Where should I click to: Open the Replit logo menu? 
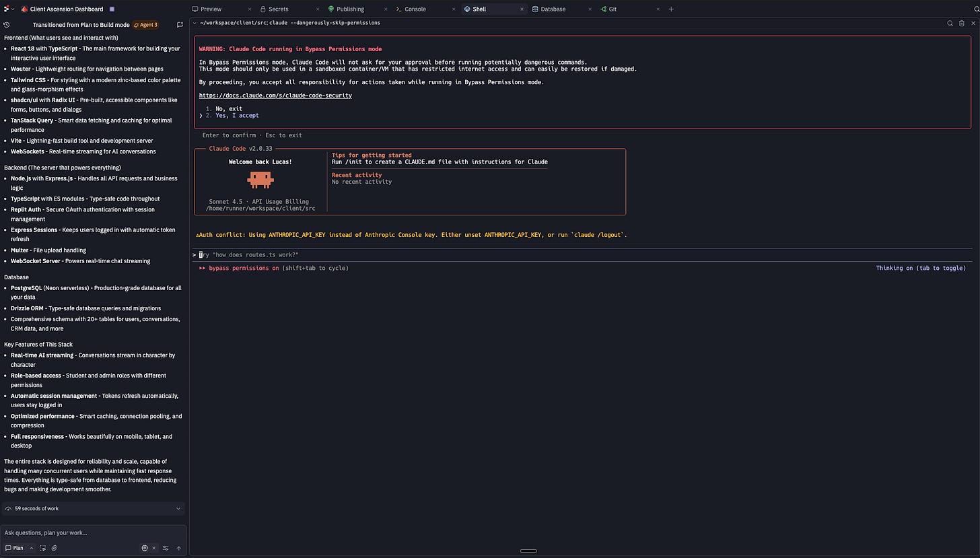[6, 9]
